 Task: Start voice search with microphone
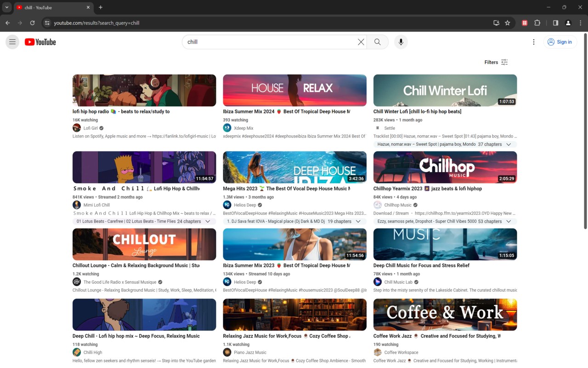point(401,42)
